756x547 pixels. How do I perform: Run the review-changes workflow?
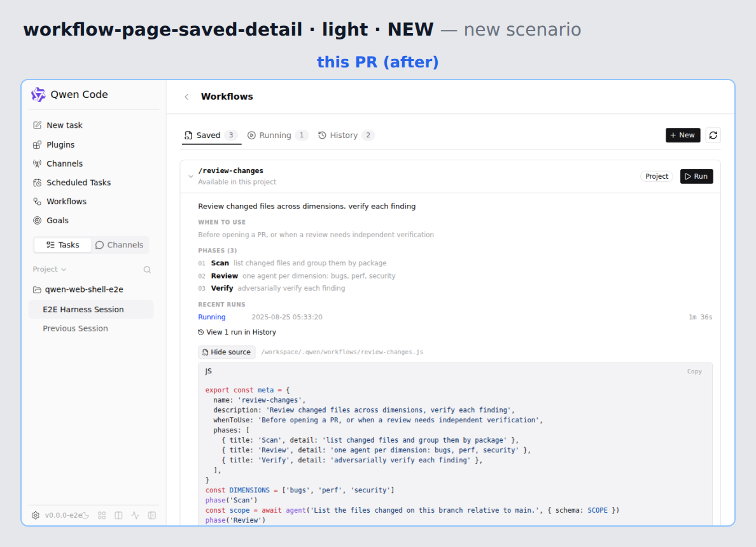tap(696, 176)
